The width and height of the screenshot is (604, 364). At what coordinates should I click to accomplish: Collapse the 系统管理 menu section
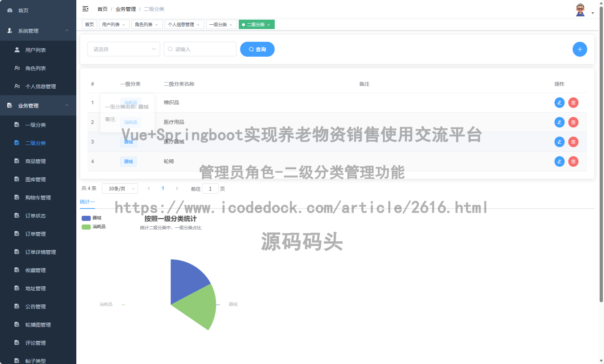click(x=38, y=31)
